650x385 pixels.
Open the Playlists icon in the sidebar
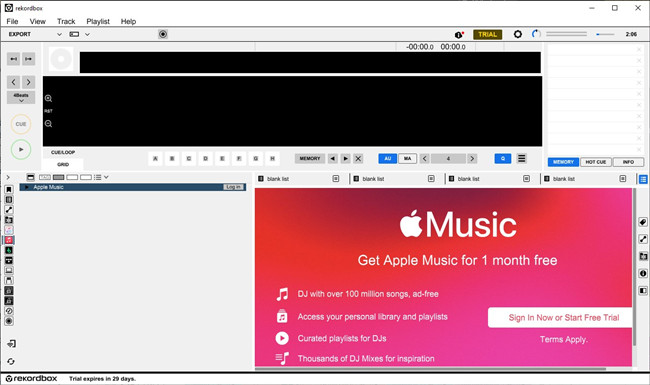(9, 200)
